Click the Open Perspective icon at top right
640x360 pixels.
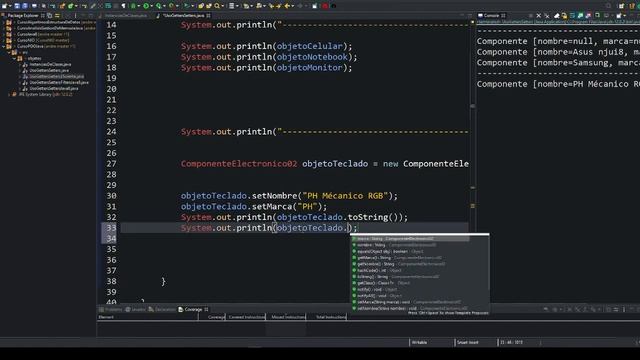[621, 6]
